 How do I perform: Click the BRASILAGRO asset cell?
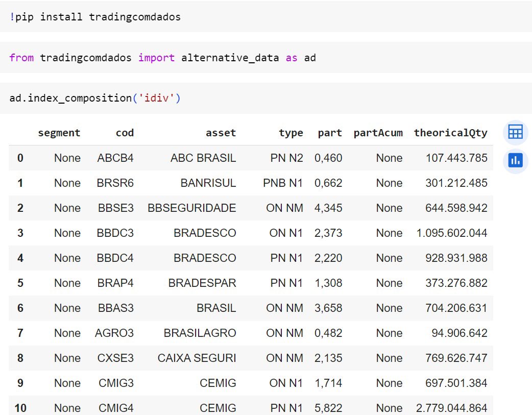coord(200,333)
